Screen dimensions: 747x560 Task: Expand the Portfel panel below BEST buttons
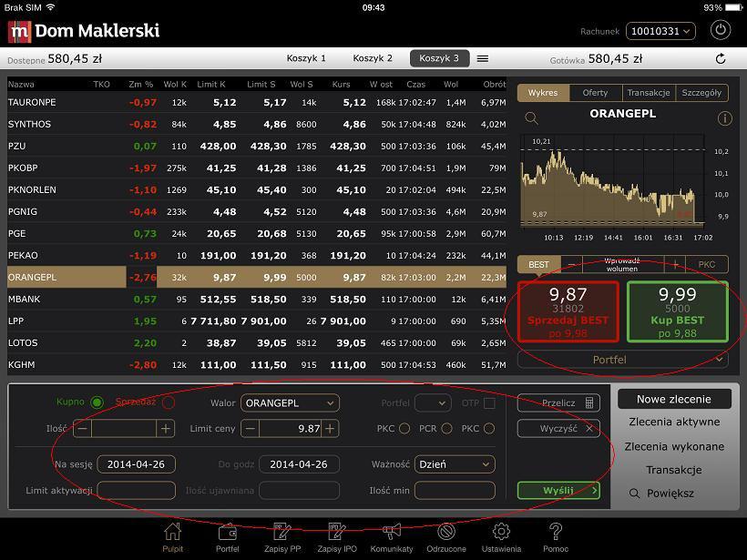[x=623, y=360]
